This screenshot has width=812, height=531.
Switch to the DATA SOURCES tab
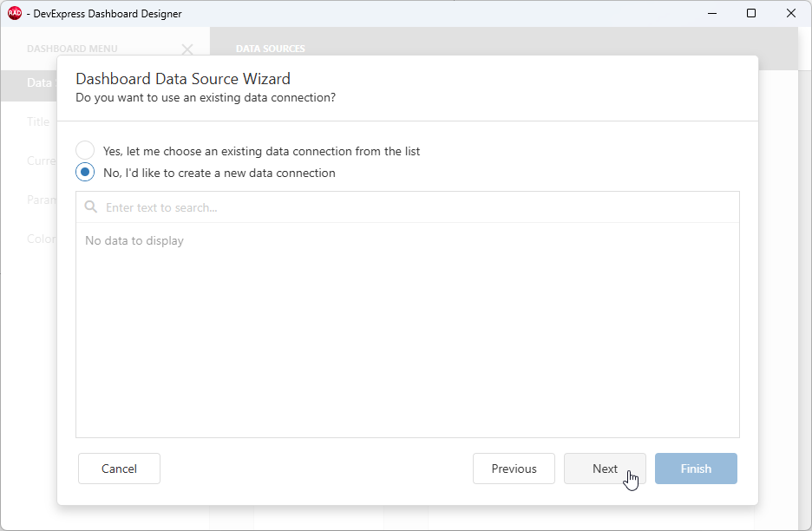[x=272, y=49]
